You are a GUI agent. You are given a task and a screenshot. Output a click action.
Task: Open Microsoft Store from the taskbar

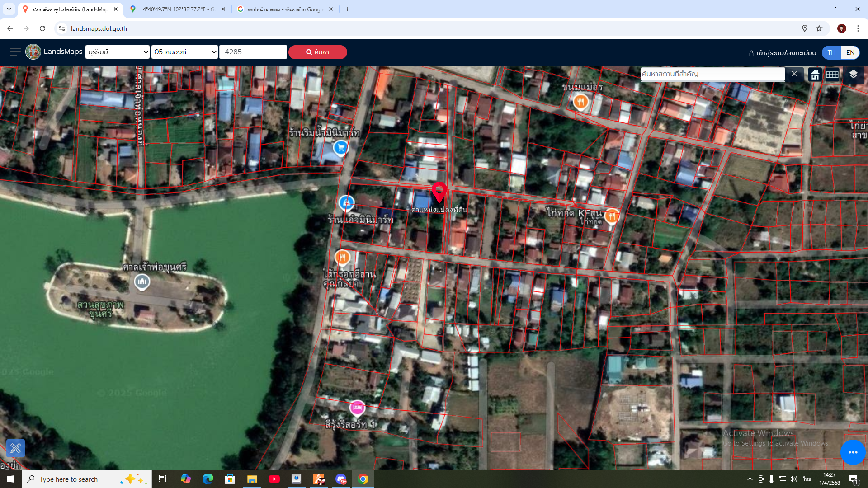coord(230,479)
